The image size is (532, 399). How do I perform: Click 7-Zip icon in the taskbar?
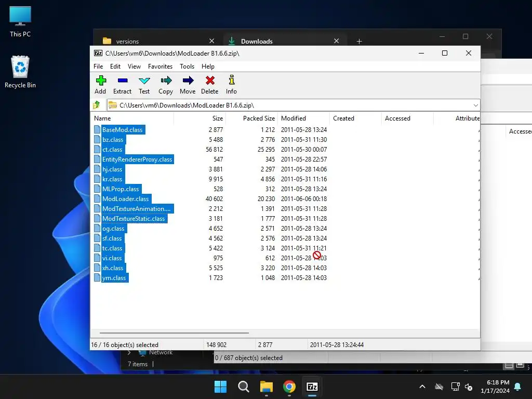click(312, 387)
